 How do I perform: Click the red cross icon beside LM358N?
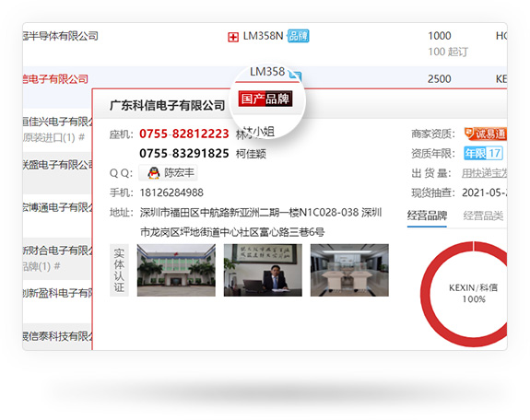(233, 37)
